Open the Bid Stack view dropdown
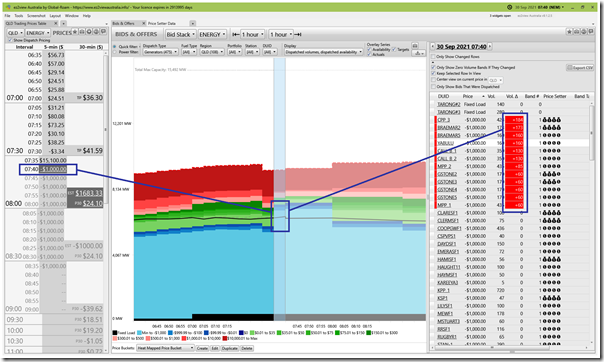 [180, 34]
